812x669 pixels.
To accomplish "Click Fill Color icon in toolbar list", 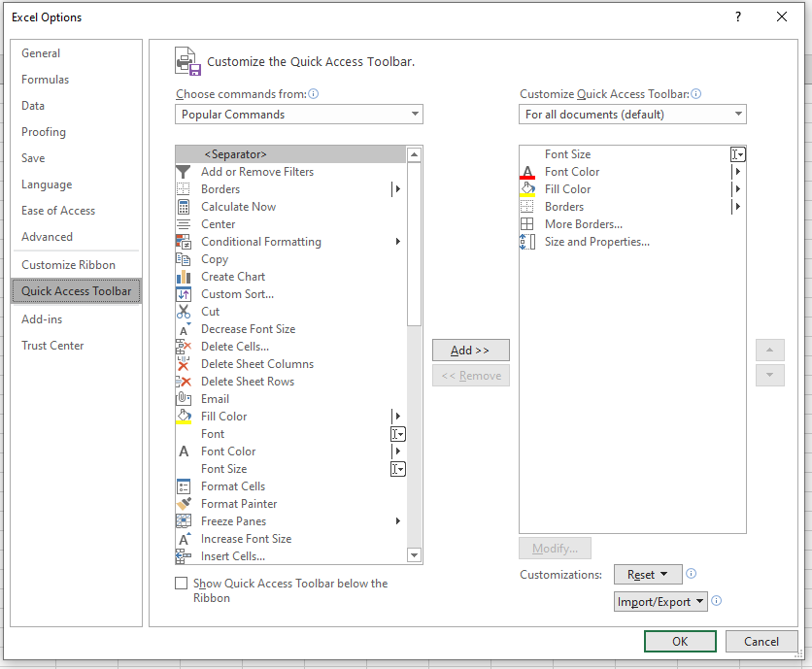I will pos(527,189).
